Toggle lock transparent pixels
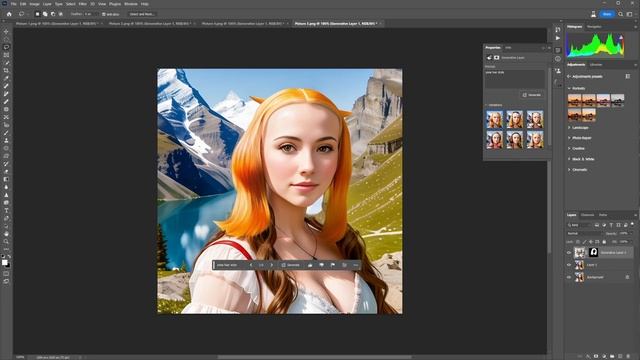Viewport: 640px width, 360px height. (578, 242)
